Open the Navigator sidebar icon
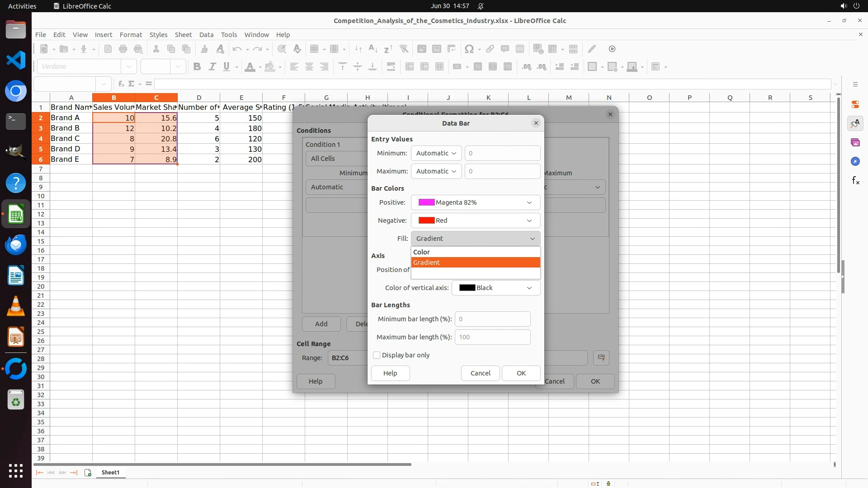868x488 pixels. click(855, 162)
